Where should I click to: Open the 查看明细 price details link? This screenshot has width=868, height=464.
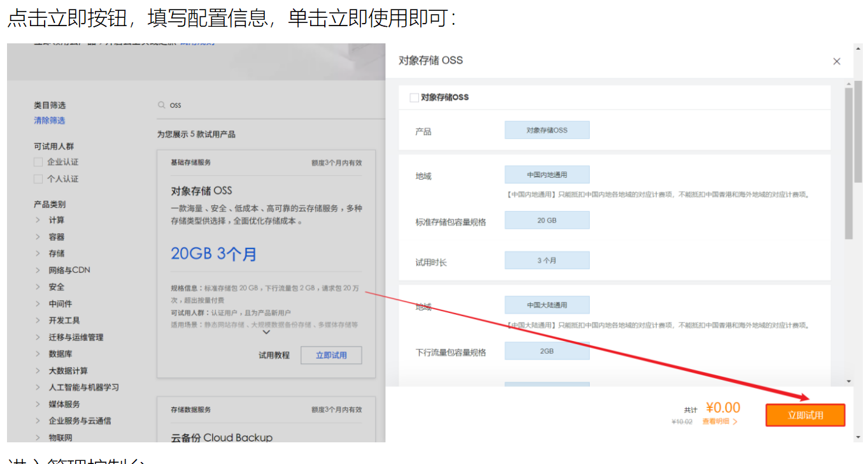[720, 421]
